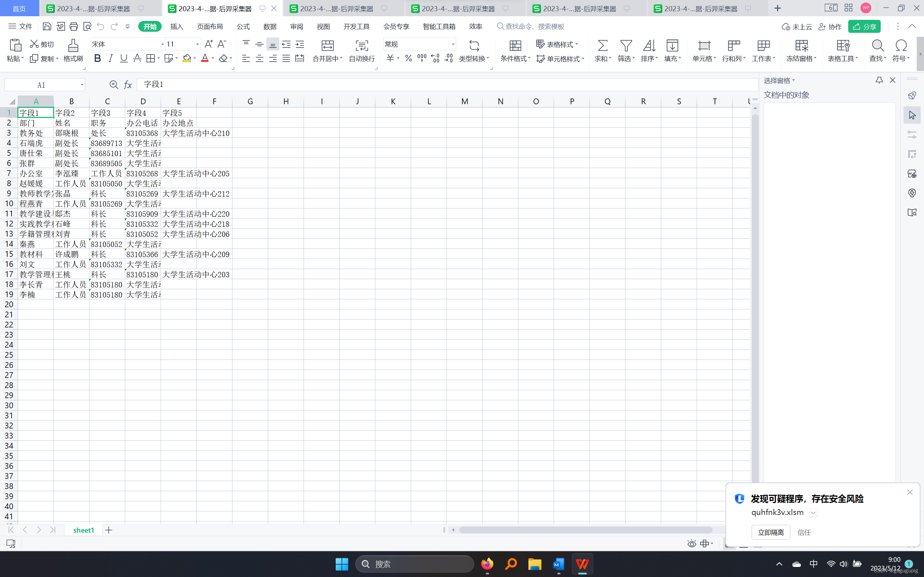Click the Merge and Center (合并居中) icon
924x577 pixels.
point(327,46)
